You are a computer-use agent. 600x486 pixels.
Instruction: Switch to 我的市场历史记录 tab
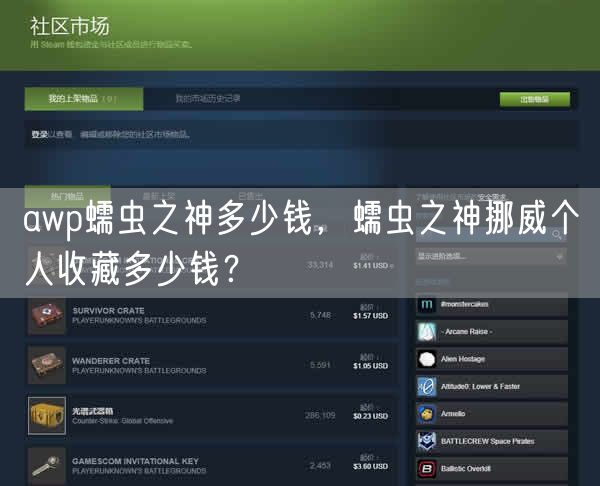(208, 99)
